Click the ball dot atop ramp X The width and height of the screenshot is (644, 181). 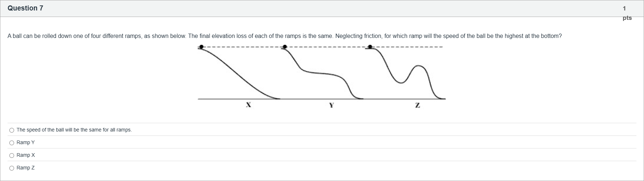point(201,47)
